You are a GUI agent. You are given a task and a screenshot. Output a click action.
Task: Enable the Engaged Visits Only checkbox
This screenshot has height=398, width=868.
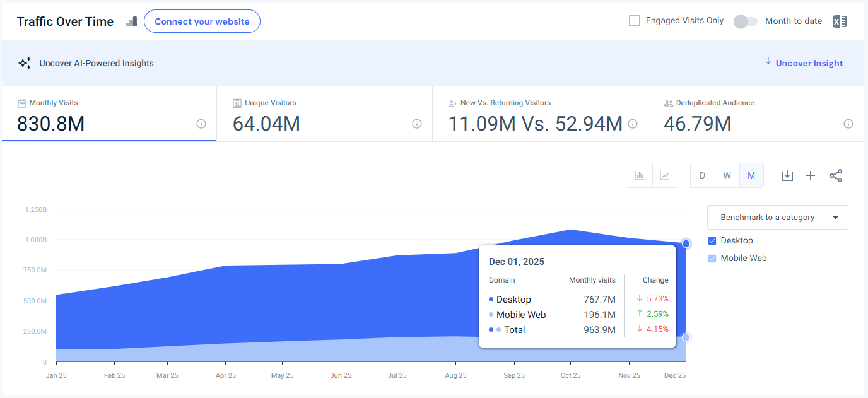[x=634, y=20]
